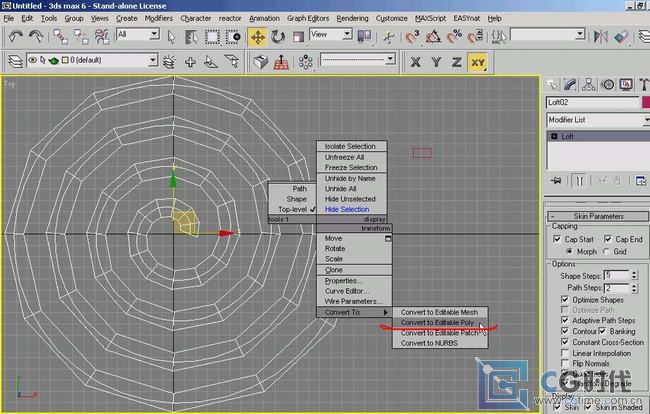
Task: Activate the Select Object arrow tool
Action: click(x=171, y=37)
